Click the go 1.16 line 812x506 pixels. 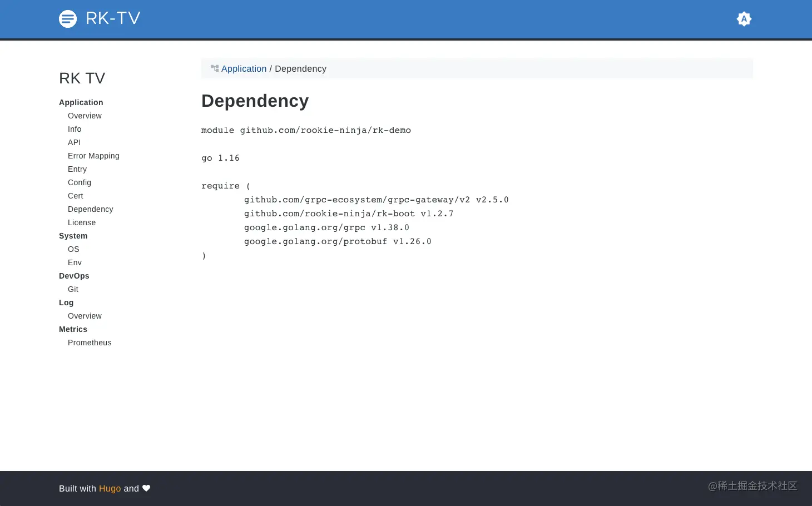tap(220, 158)
